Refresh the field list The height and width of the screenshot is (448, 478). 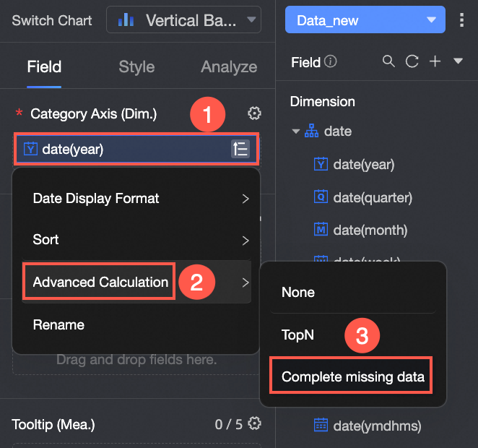pos(412,62)
